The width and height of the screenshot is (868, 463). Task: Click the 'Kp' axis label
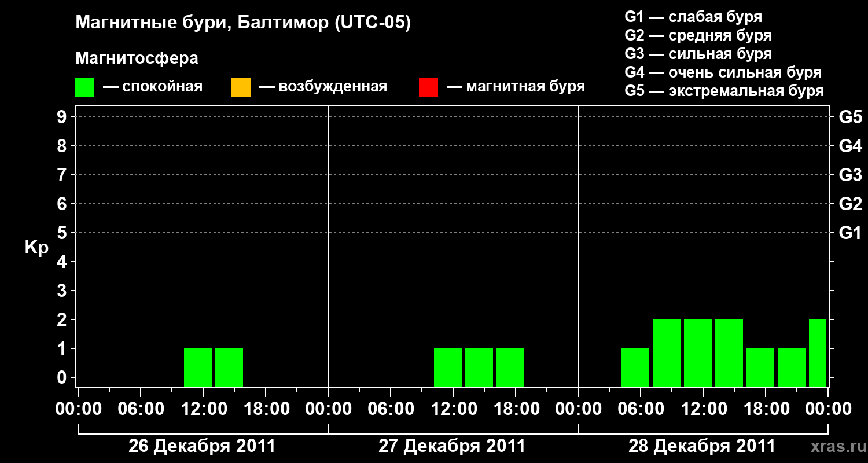[36, 248]
